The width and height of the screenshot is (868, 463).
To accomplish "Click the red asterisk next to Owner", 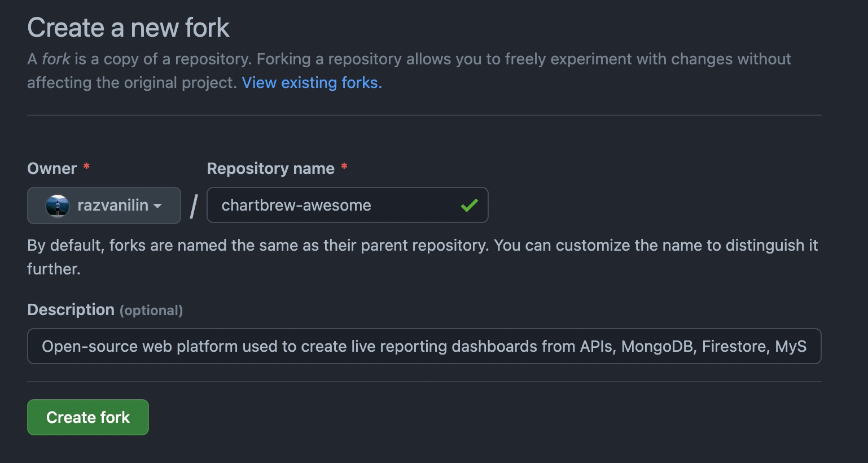I will click(x=86, y=167).
